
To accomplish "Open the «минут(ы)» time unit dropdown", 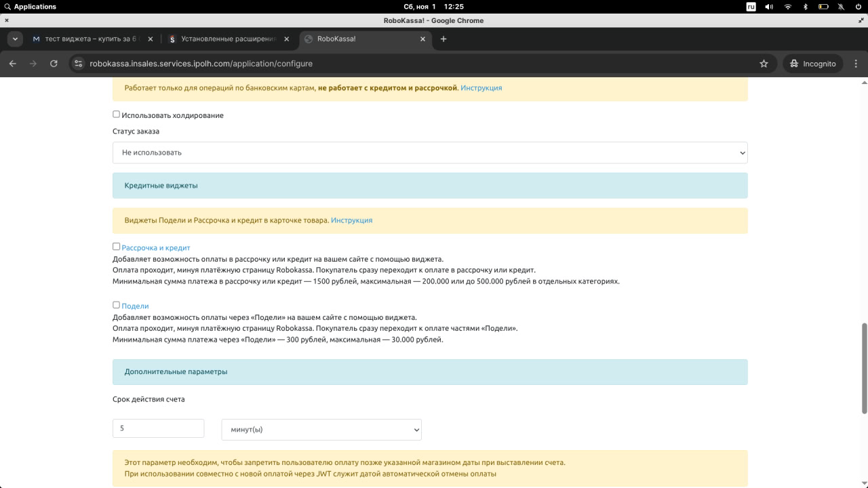I will point(321,430).
